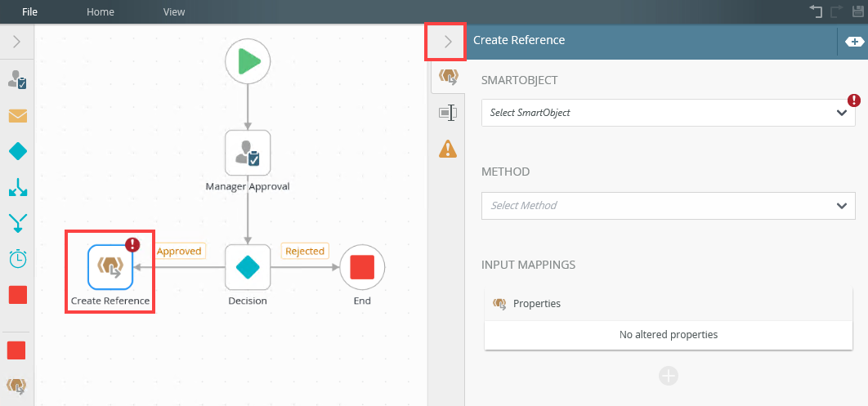Choose the Merge step tool
The height and width of the screenshot is (406, 868).
click(17, 222)
